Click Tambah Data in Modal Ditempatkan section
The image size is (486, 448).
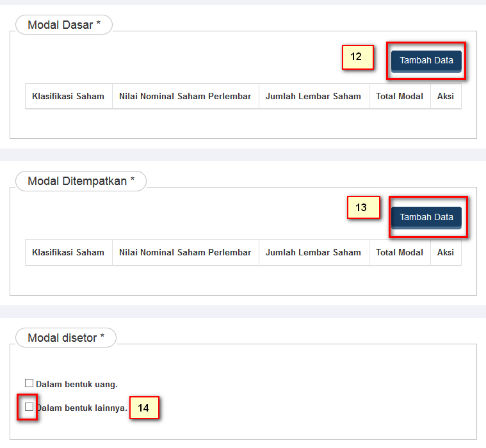426,218
